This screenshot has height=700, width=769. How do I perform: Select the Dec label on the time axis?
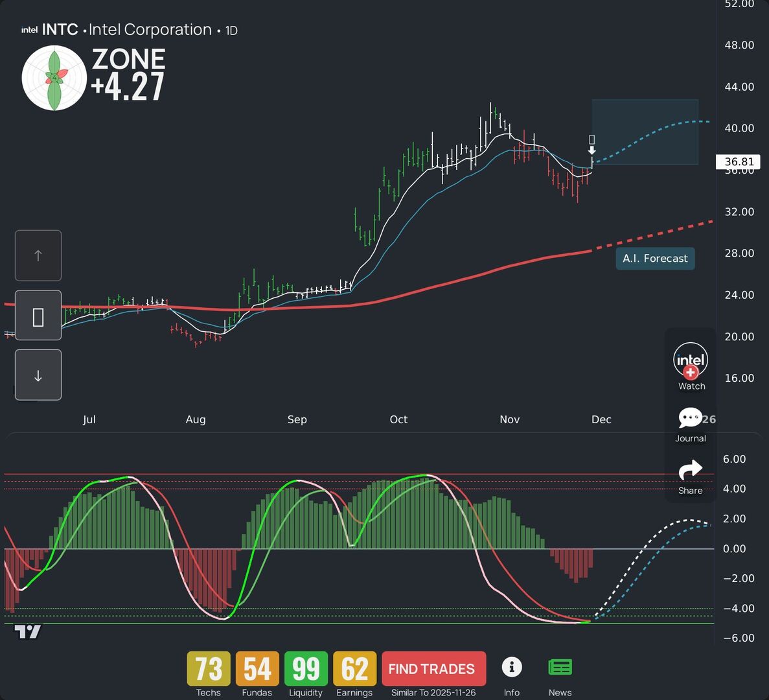pos(601,419)
